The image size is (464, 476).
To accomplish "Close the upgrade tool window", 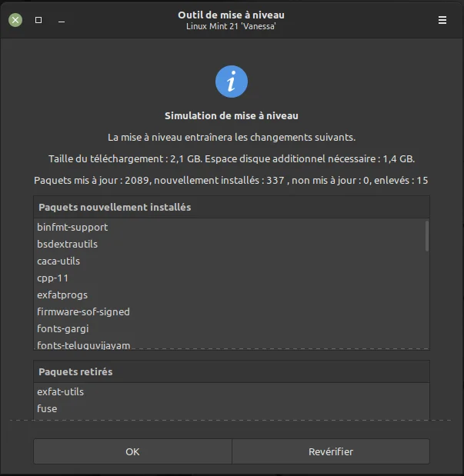I will point(15,20).
